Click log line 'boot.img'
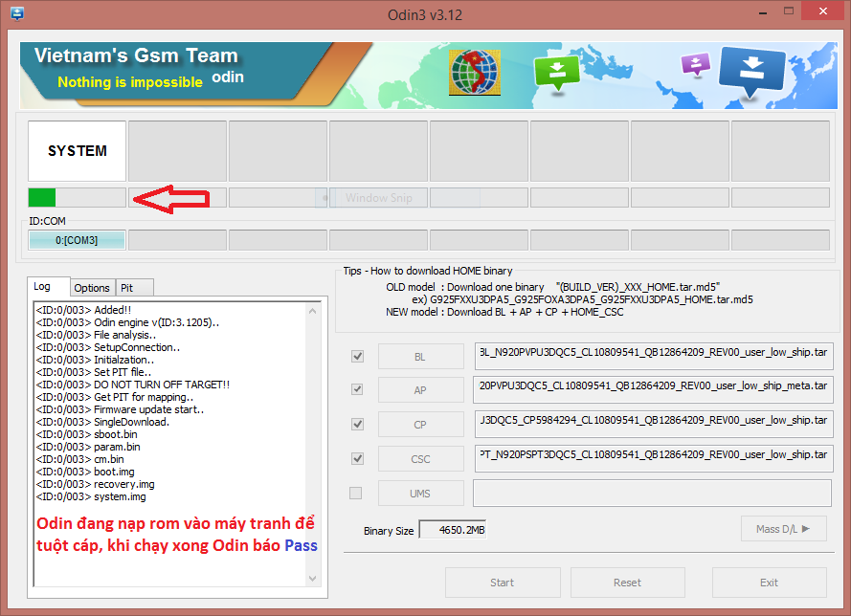Screen dimensions: 851x616 [85, 472]
